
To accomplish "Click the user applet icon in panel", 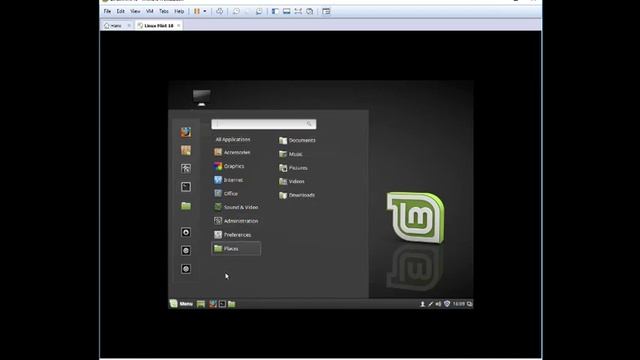I will tap(422, 304).
